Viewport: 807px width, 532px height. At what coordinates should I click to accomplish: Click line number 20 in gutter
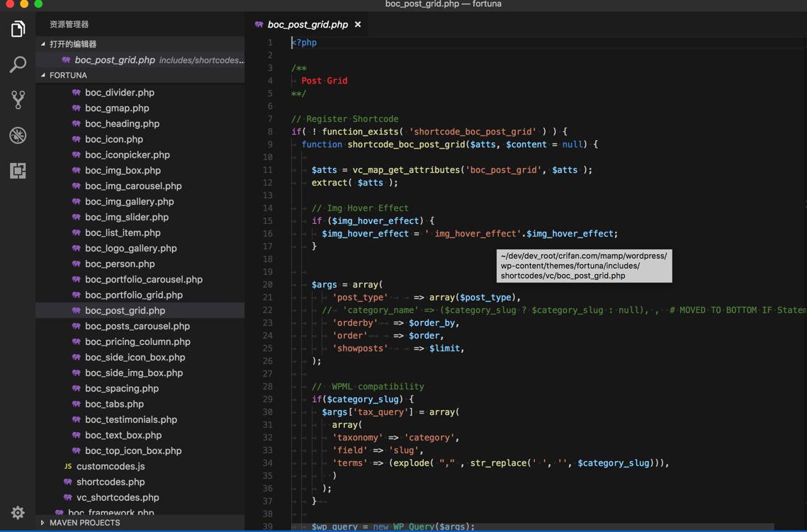tap(268, 285)
